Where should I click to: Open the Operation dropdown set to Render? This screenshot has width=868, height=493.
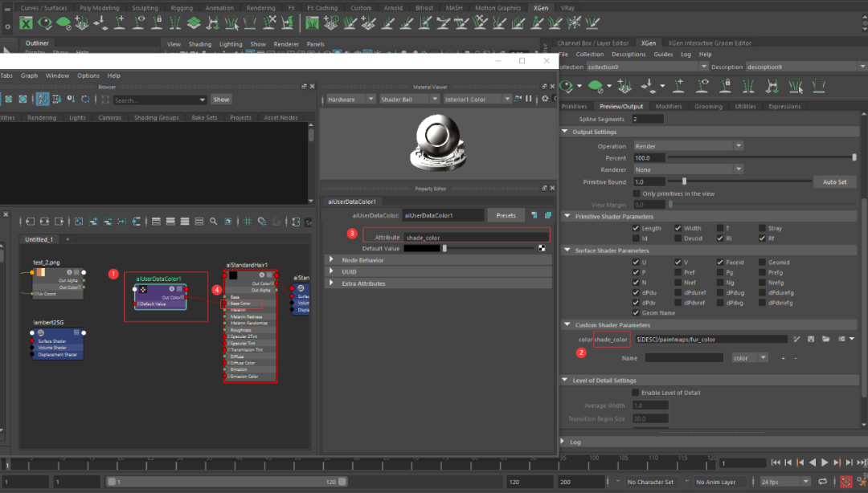688,146
